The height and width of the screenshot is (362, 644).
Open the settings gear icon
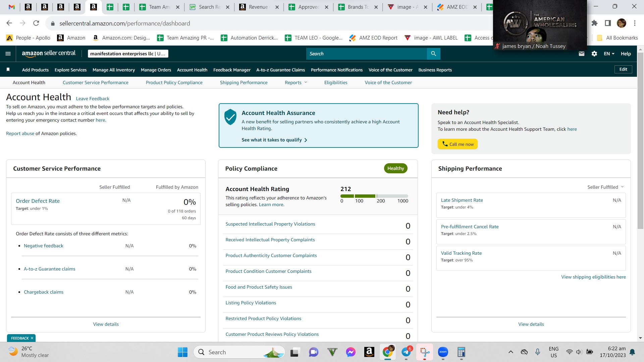coord(594,54)
